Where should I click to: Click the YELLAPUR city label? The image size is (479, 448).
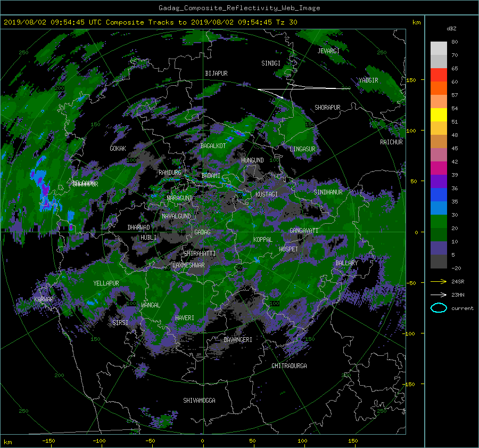106,283
